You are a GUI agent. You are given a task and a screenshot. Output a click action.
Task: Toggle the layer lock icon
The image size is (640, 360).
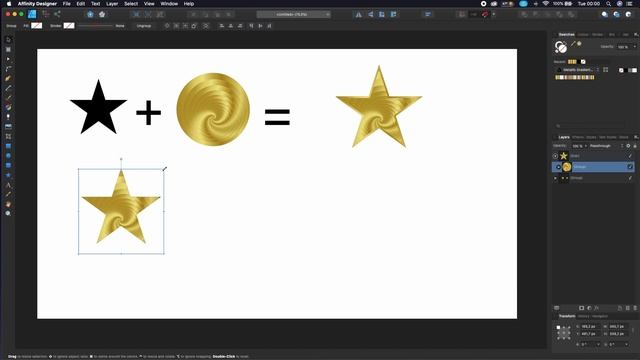click(x=635, y=146)
